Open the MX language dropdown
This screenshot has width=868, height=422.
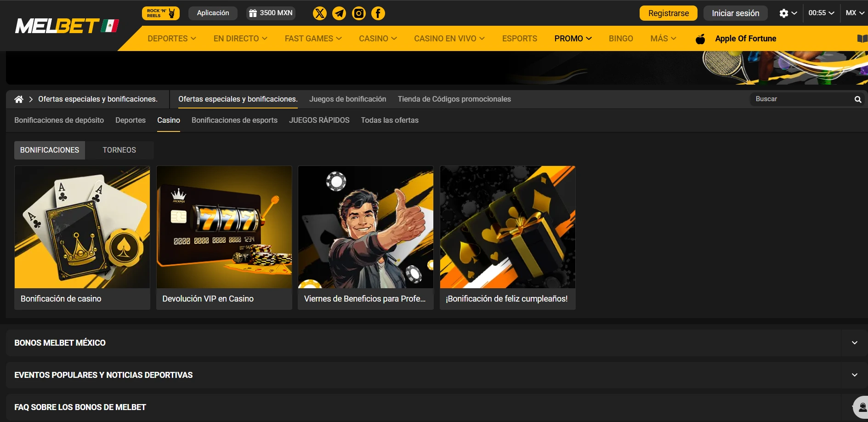[x=855, y=13]
